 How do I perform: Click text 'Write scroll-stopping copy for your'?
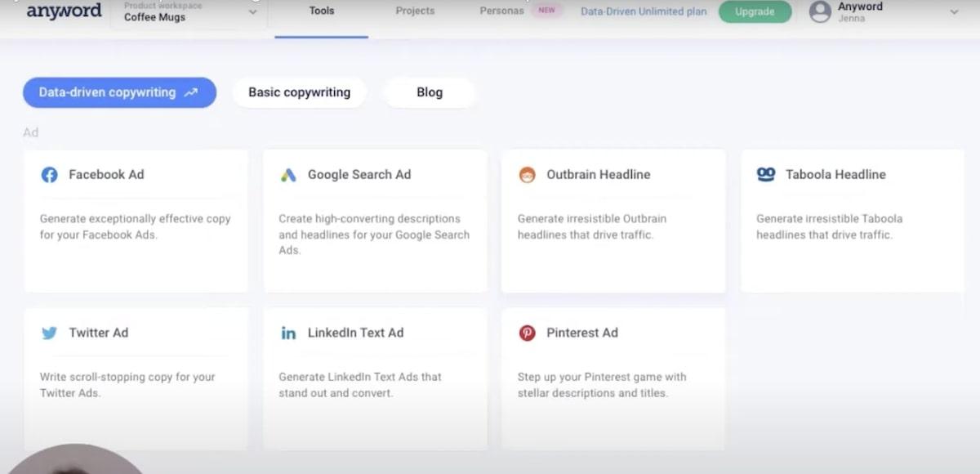coord(127,378)
